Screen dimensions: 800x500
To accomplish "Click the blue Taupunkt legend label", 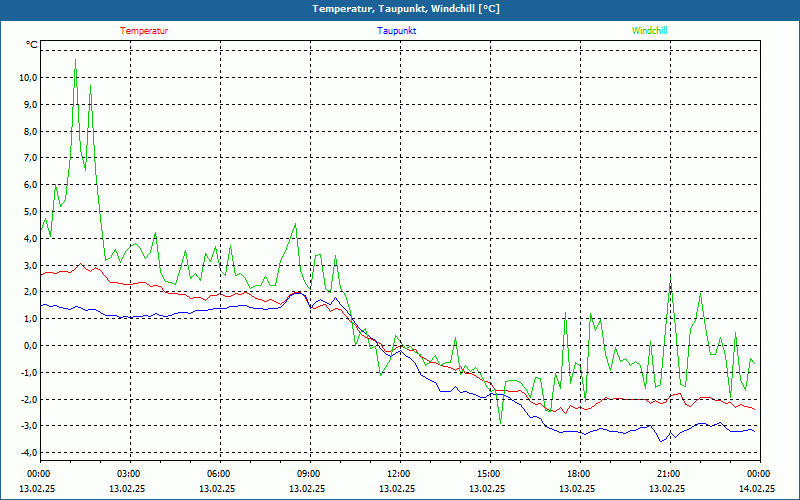I will click(x=396, y=31).
